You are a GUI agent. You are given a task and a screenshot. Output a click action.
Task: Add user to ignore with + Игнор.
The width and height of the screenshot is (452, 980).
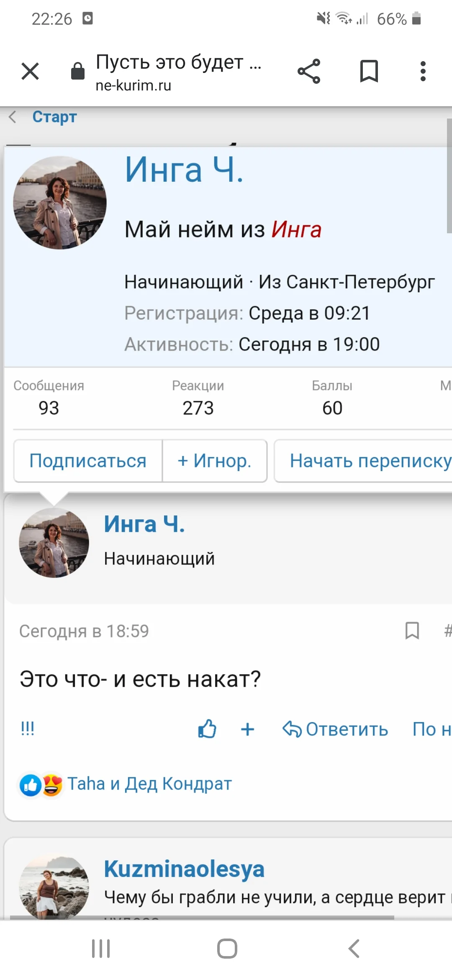coord(214,461)
